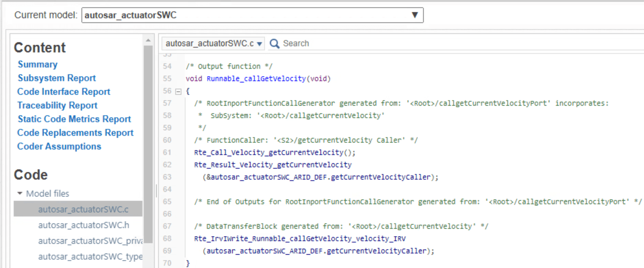Click the sidebar scroll up arrow
This screenshot has width=644, height=268.
(x=148, y=41)
